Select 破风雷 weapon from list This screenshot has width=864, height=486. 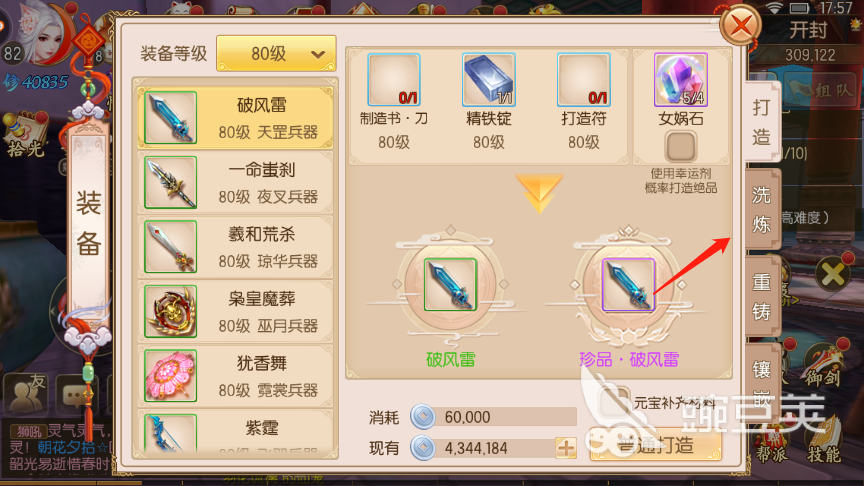coord(236,118)
